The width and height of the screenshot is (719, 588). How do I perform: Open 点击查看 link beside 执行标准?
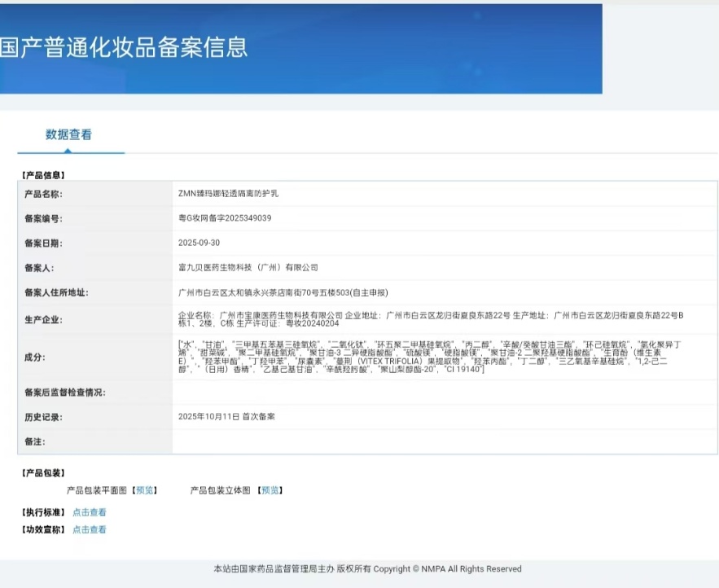click(x=89, y=512)
